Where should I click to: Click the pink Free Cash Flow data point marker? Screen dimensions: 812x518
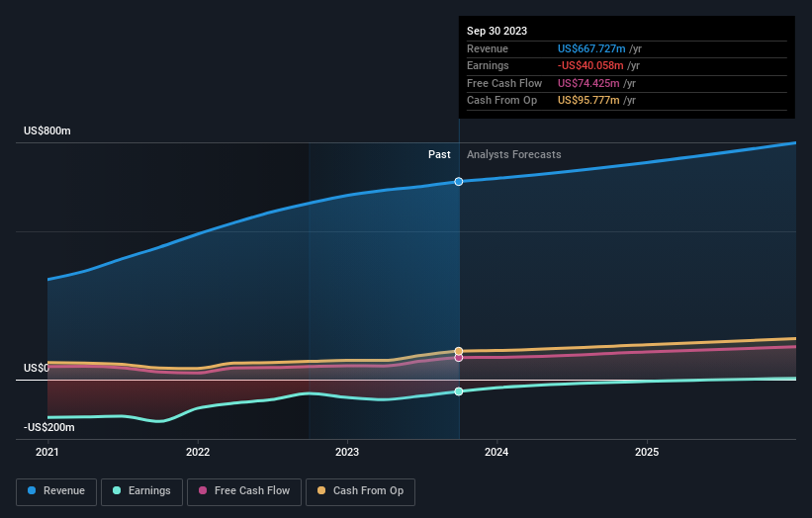click(459, 358)
